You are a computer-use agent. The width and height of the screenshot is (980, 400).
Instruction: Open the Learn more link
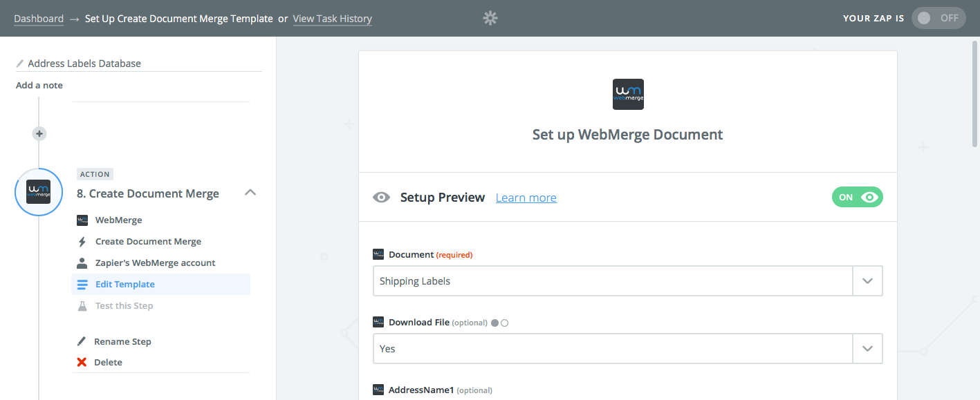(x=526, y=198)
